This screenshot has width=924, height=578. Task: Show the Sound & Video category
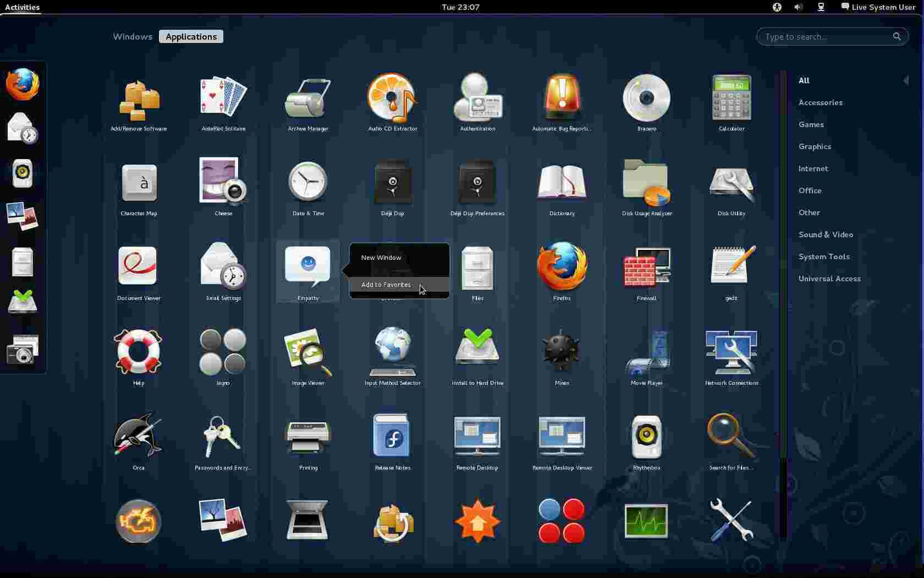(x=826, y=235)
